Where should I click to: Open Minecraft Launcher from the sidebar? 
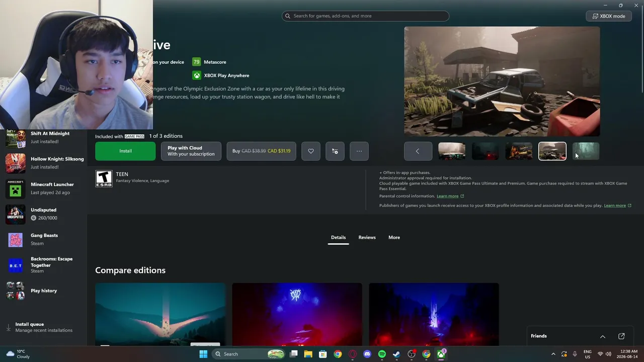click(x=44, y=189)
